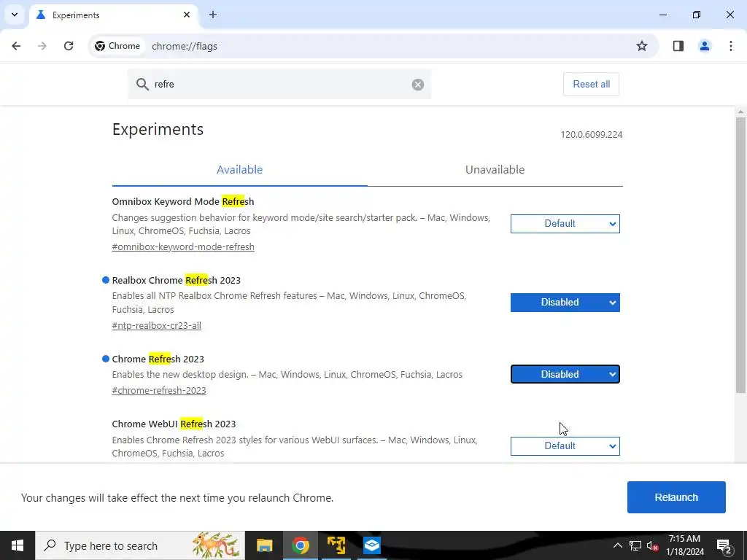Viewport: 747px width, 560px height.
Task: Click the flags search field
Action: (279, 85)
